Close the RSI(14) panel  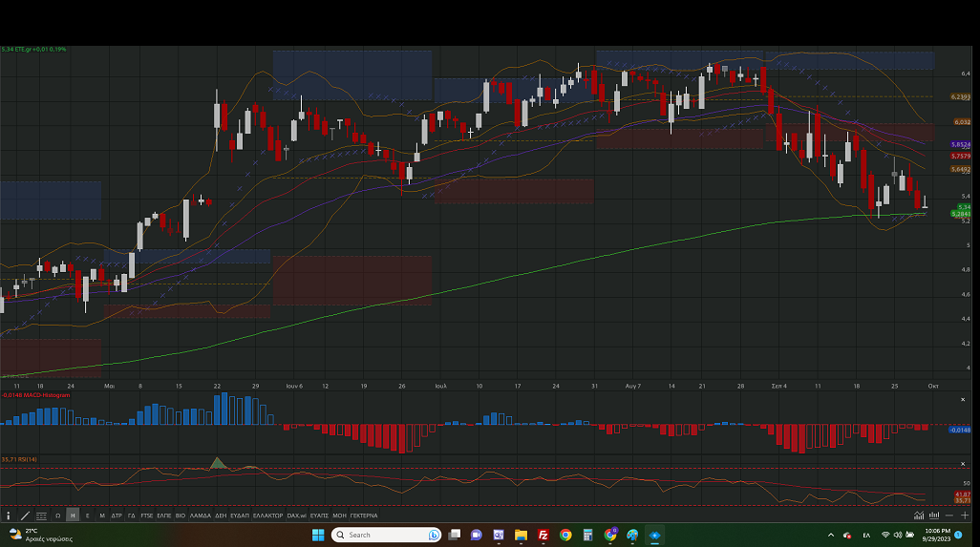point(963,464)
